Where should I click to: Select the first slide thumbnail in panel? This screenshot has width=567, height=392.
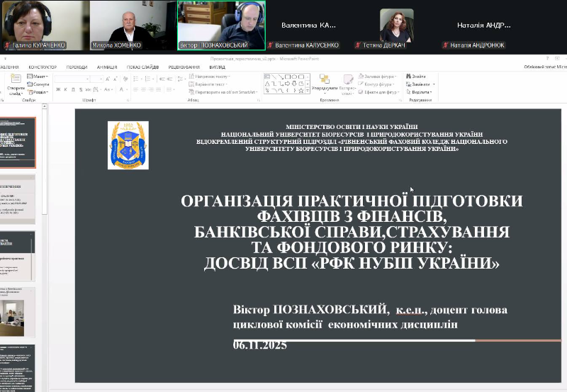17,142
